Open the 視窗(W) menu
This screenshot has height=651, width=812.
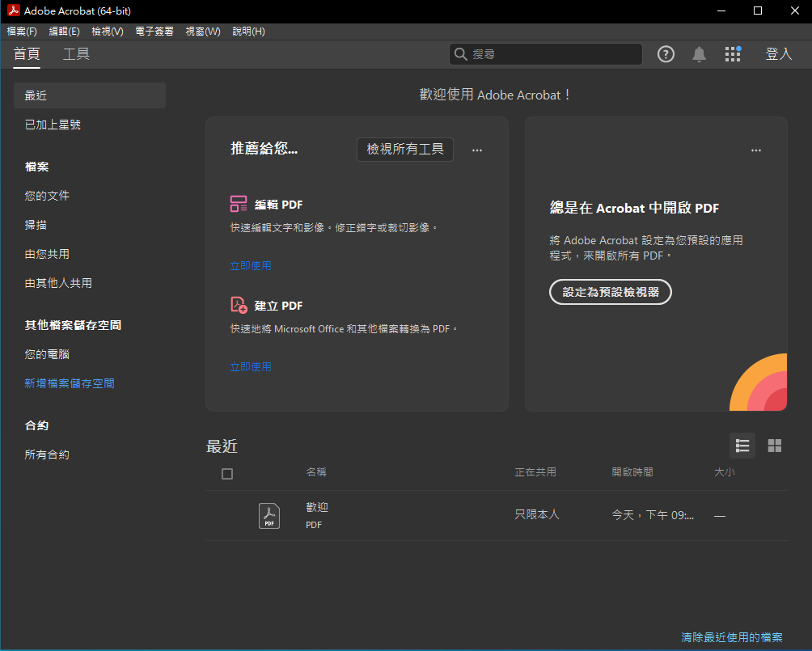click(x=202, y=32)
